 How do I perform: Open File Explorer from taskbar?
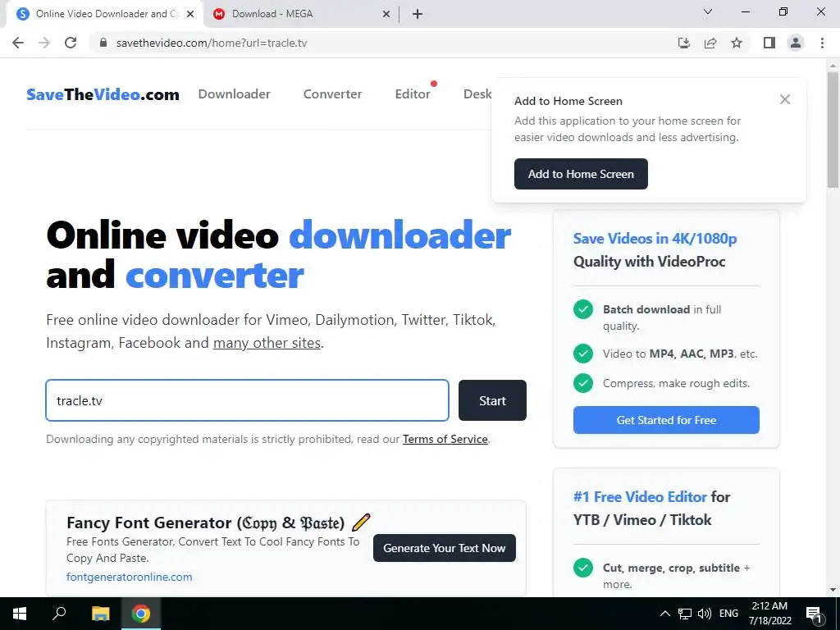(100, 614)
